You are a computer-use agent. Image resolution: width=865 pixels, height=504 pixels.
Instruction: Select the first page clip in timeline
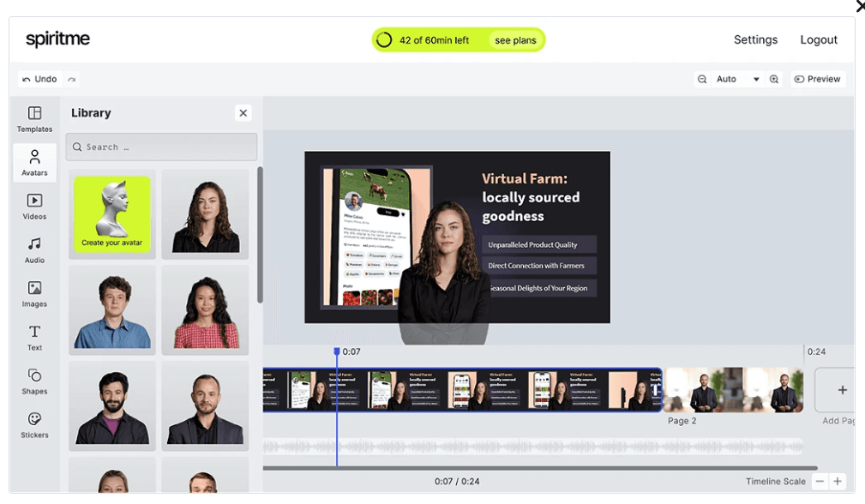[x=462, y=390]
